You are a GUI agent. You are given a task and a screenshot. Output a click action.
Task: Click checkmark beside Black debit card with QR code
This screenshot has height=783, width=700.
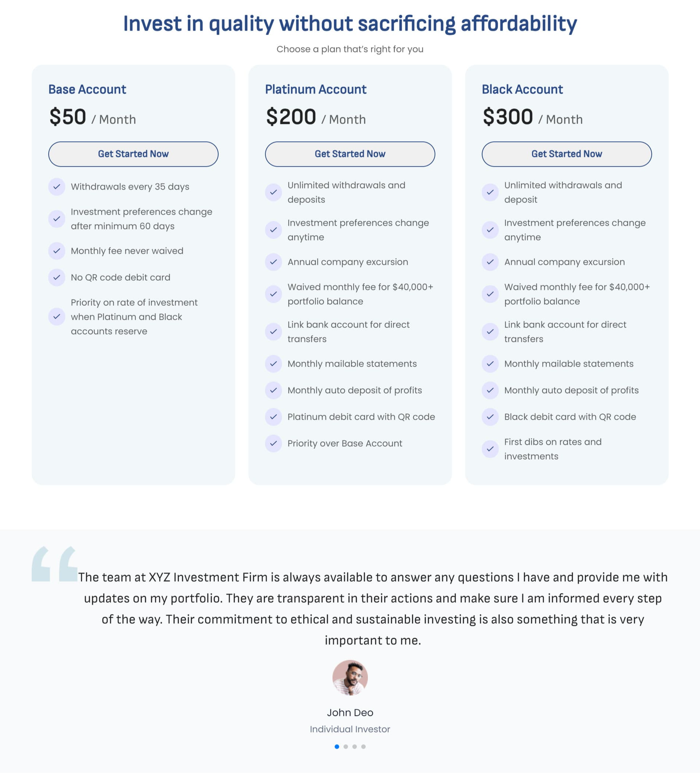490,417
